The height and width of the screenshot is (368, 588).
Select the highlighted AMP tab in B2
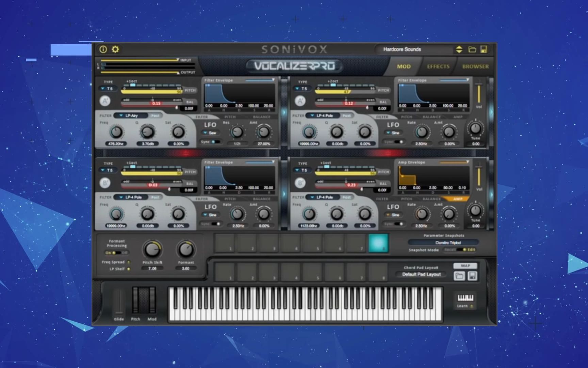(x=458, y=199)
